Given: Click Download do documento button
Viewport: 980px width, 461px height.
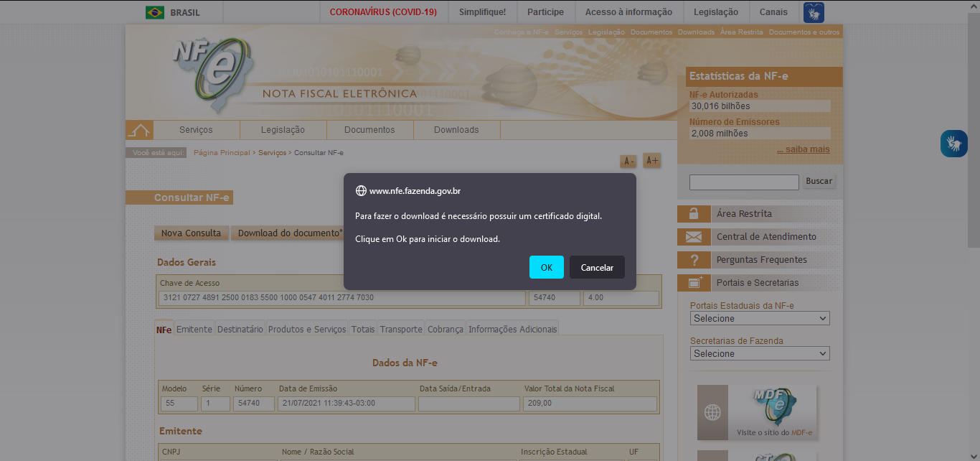Looking at the screenshot, I should pyautogui.click(x=289, y=233).
